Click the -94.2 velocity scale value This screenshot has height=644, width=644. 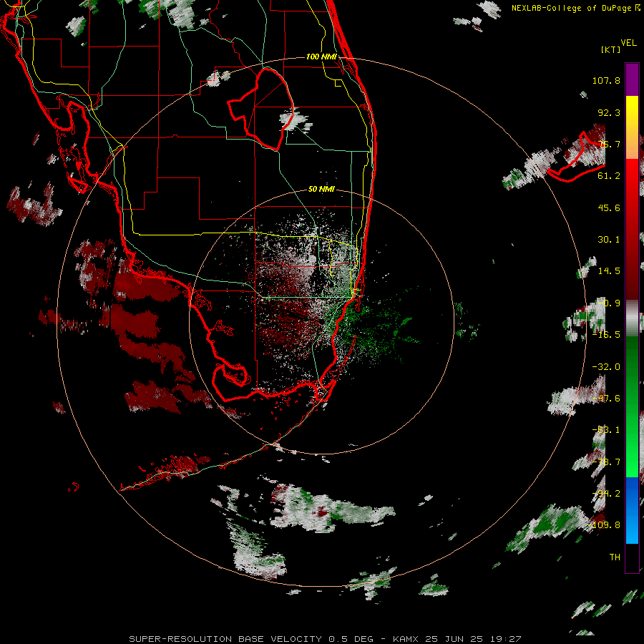pos(606,493)
